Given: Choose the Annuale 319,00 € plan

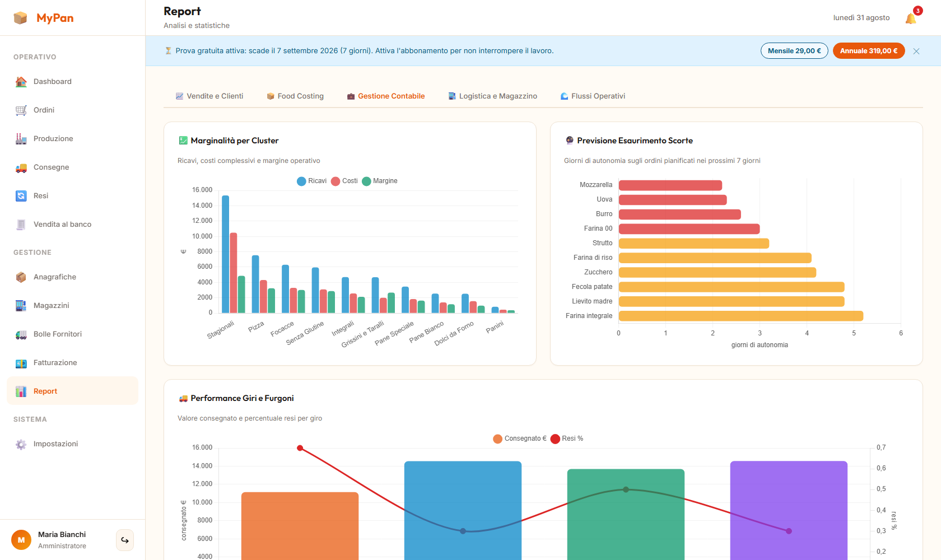Looking at the screenshot, I should [869, 51].
